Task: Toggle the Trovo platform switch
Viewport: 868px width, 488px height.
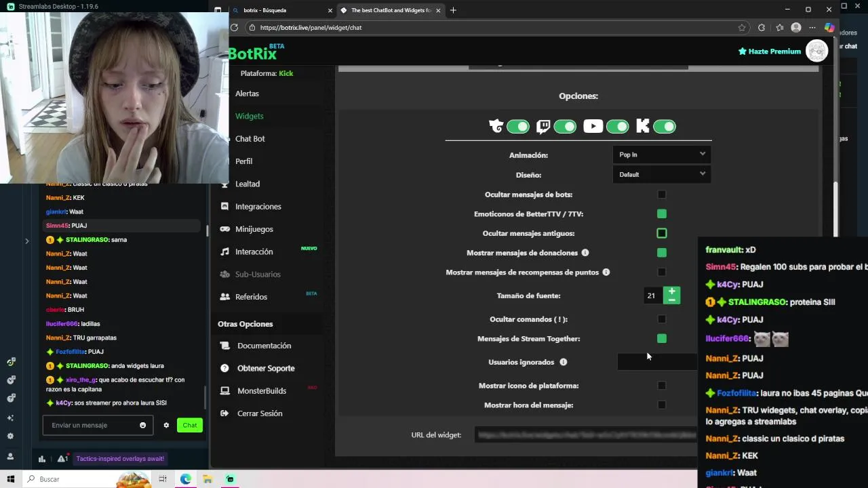Action: [x=518, y=127]
